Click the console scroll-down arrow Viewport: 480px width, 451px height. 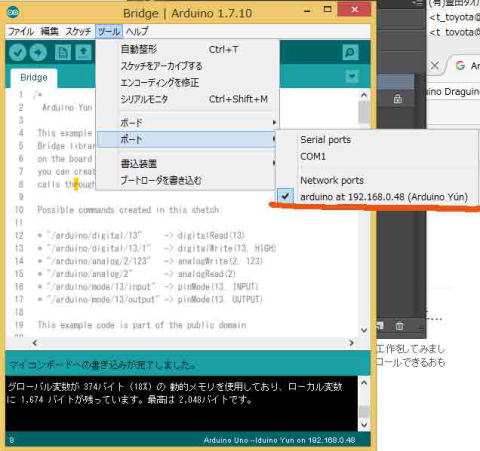tap(364, 425)
